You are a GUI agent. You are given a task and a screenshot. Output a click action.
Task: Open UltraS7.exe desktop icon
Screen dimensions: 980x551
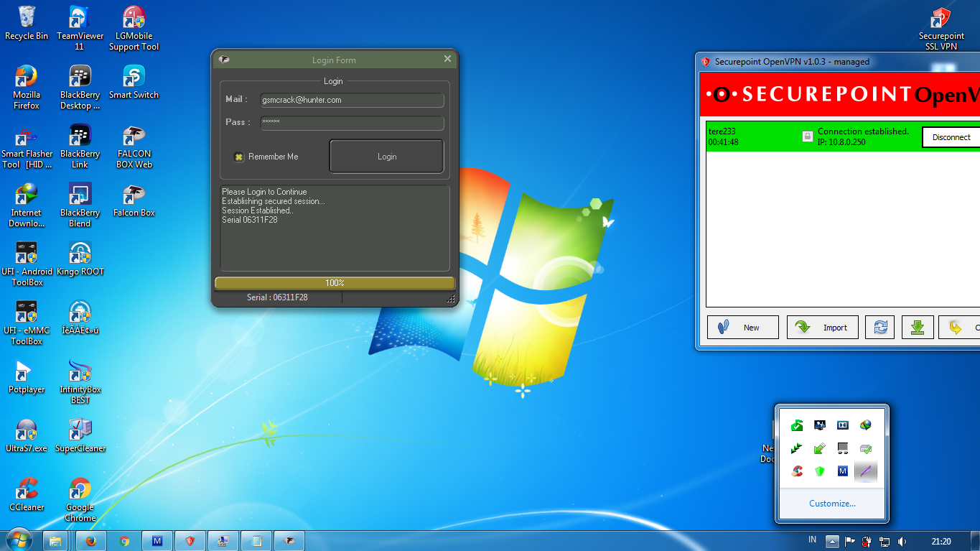pyautogui.click(x=27, y=435)
